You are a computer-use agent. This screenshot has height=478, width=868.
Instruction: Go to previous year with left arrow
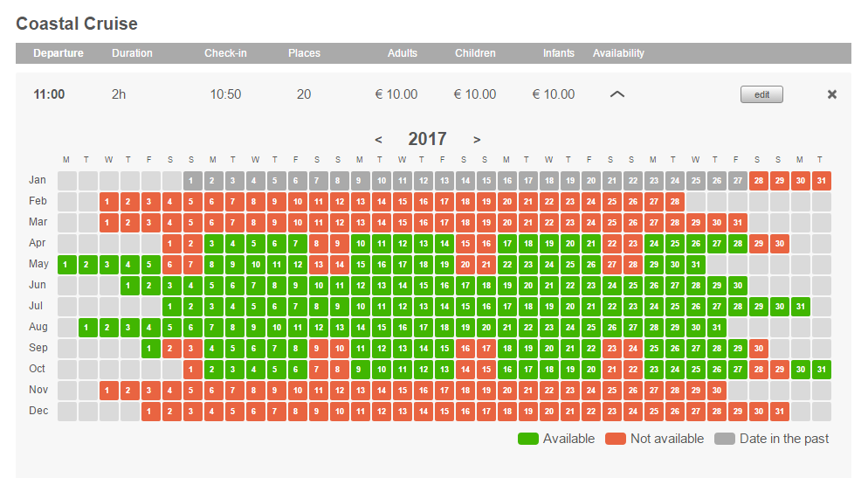(x=378, y=139)
